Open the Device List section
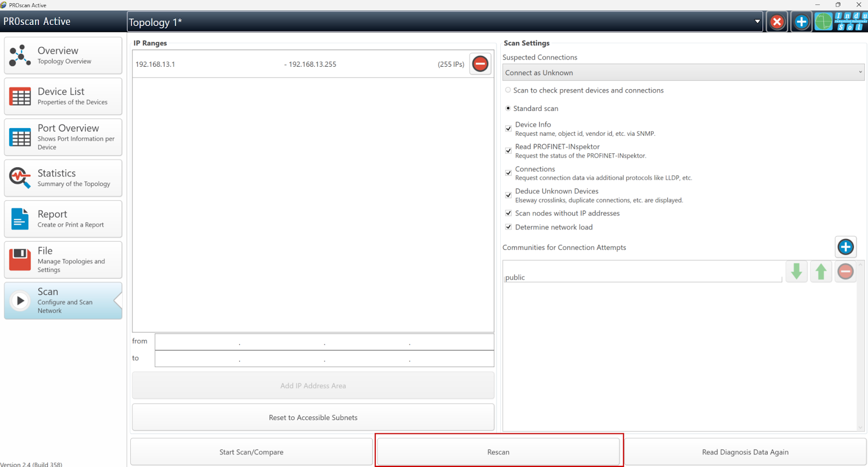This screenshot has width=868, height=467. [x=63, y=96]
